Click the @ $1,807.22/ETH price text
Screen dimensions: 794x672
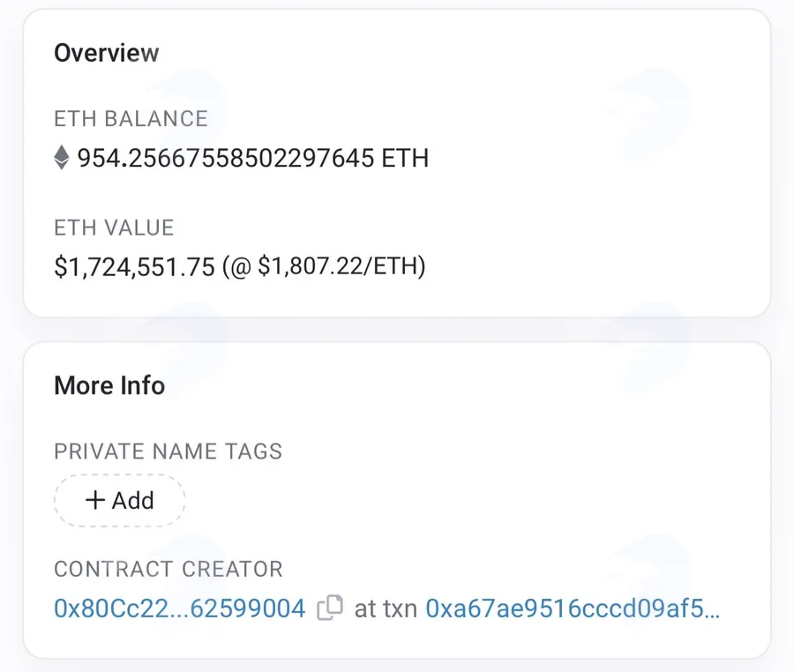(x=324, y=266)
